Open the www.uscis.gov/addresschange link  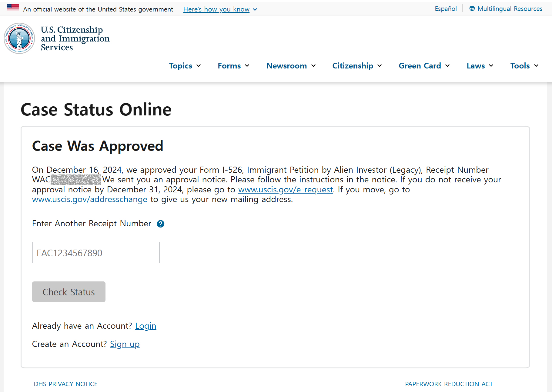coord(90,199)
